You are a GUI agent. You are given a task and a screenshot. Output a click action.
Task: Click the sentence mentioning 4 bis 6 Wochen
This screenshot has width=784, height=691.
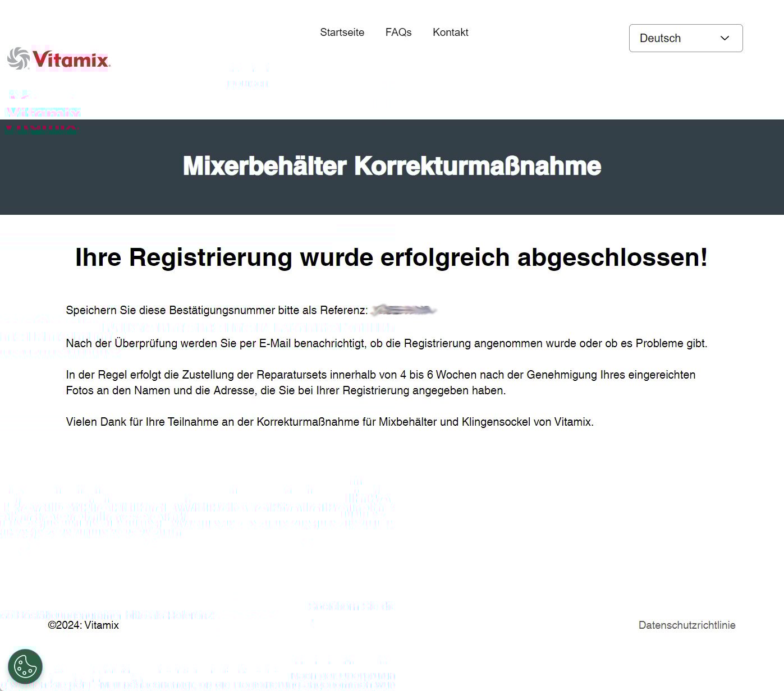coord(380,375)
